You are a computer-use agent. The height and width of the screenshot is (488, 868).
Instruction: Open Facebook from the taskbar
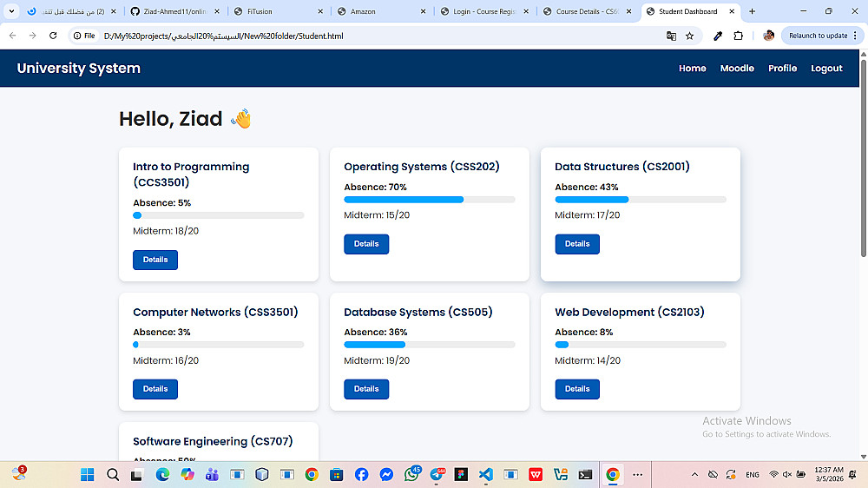point(361,475)
